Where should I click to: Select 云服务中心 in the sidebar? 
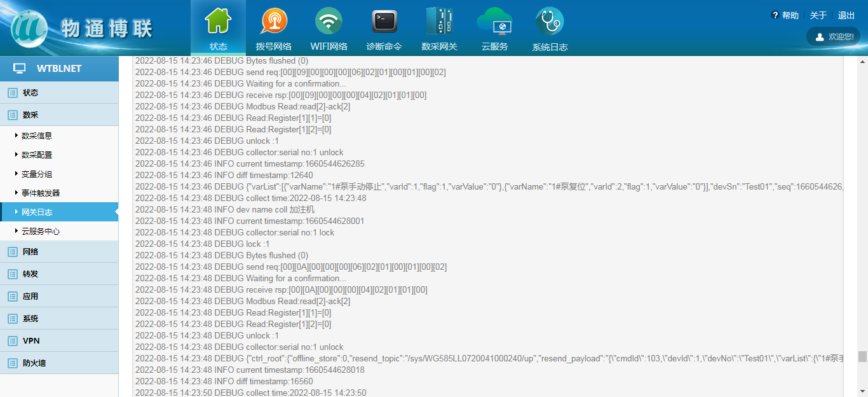41,232
